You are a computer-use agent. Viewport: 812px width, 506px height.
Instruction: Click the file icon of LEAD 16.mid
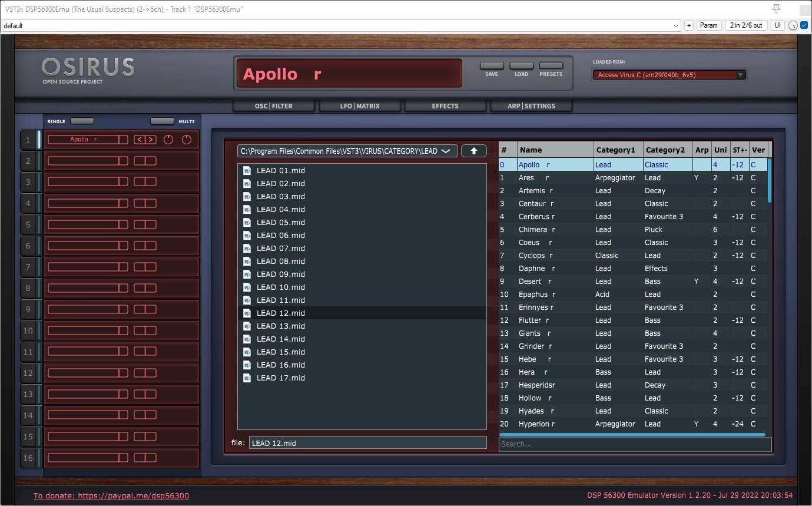(247, 365)
